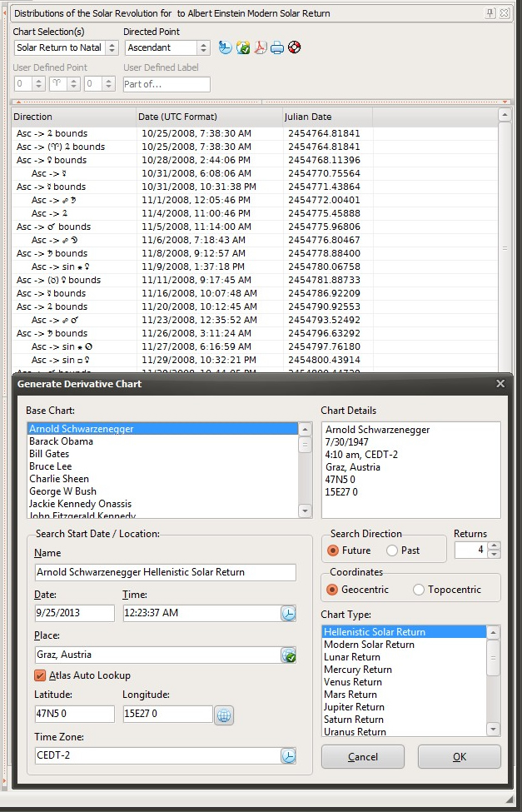This screenshot has height=812, width=522.
Task: Click the Place input field
Action: click(x=158, y=655)
